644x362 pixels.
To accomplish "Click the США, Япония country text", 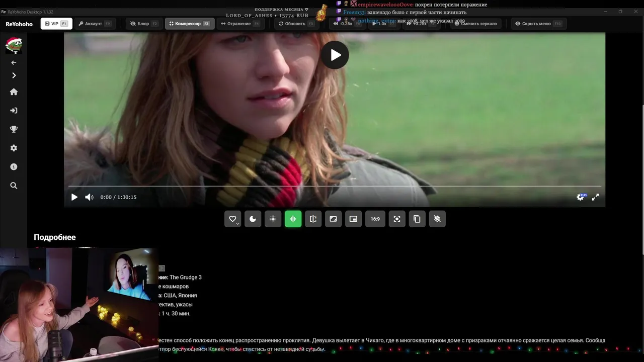I will point(180,296).
